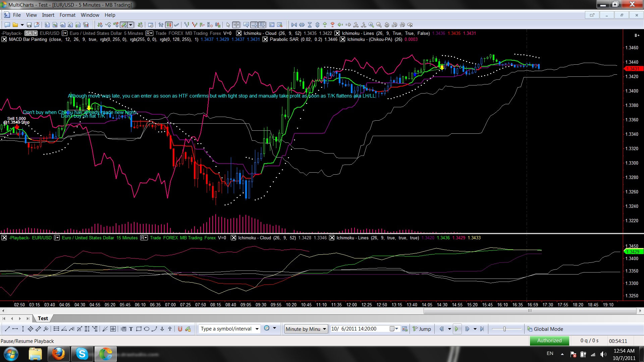Expand the step forward options arrow
644x362 pixels.
[475, 329]
